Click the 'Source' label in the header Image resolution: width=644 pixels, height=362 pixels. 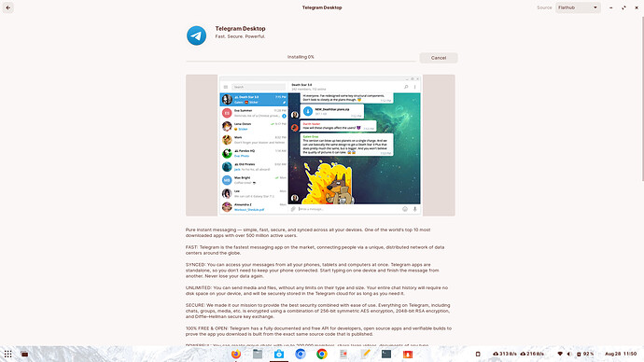544,7
